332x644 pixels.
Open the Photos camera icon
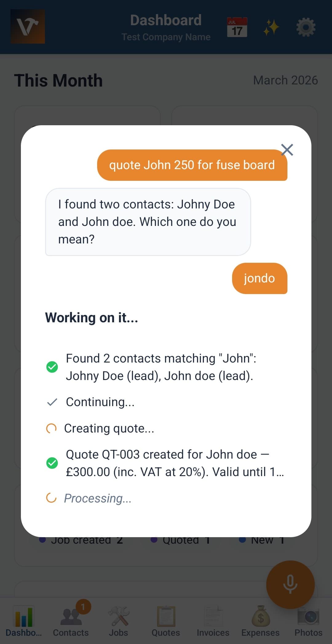(x=308, y=617)
